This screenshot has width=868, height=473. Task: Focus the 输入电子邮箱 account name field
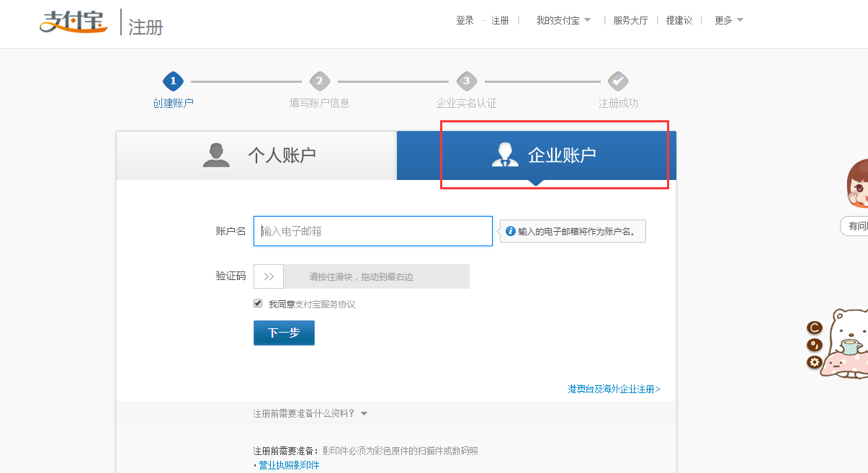coord(373,231)
